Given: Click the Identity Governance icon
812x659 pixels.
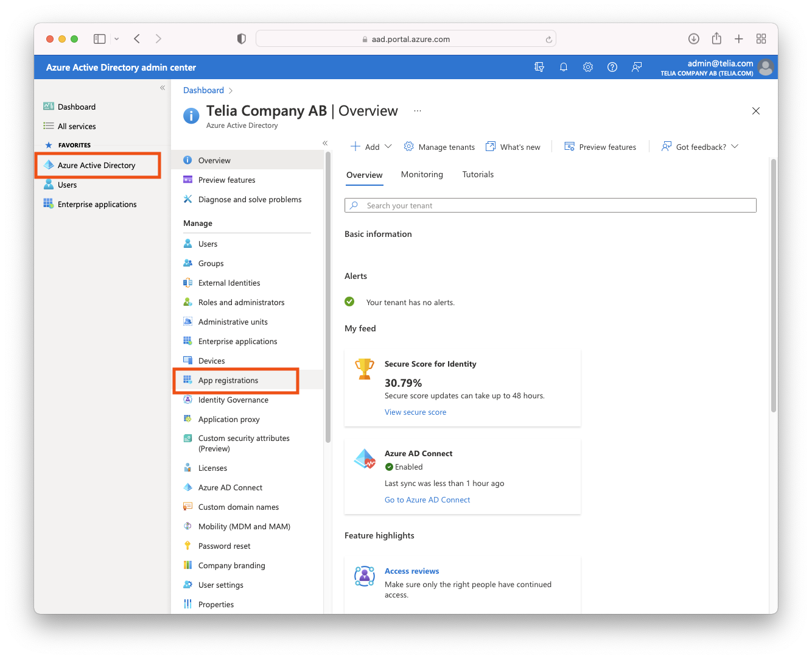Looking at the screenshot, I should (188, 400).
